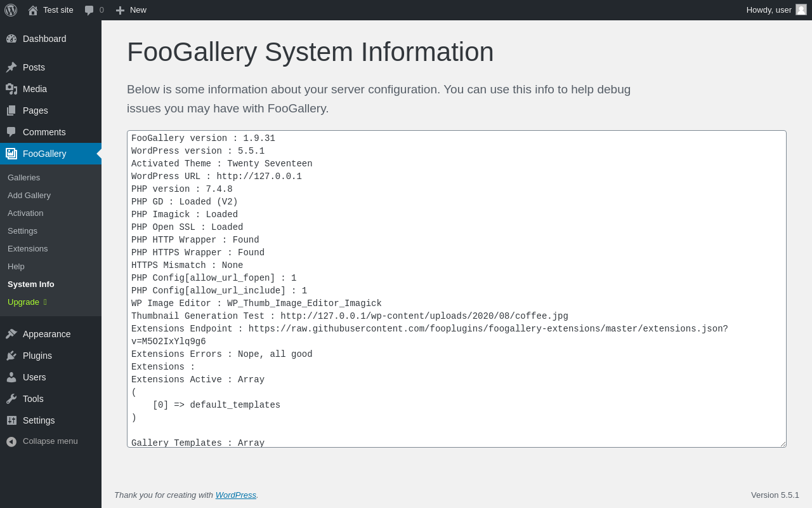Click the Plugins plug icon
This screenshot has width=812, height=508.
click(11, 356)
